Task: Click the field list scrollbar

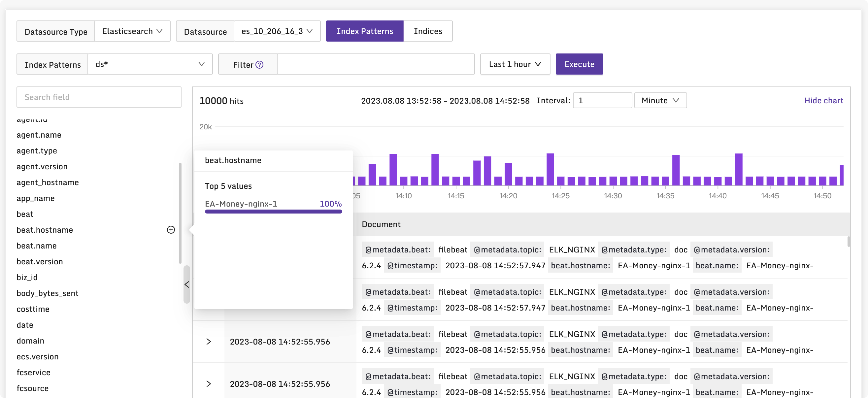Action: (180, 213)
